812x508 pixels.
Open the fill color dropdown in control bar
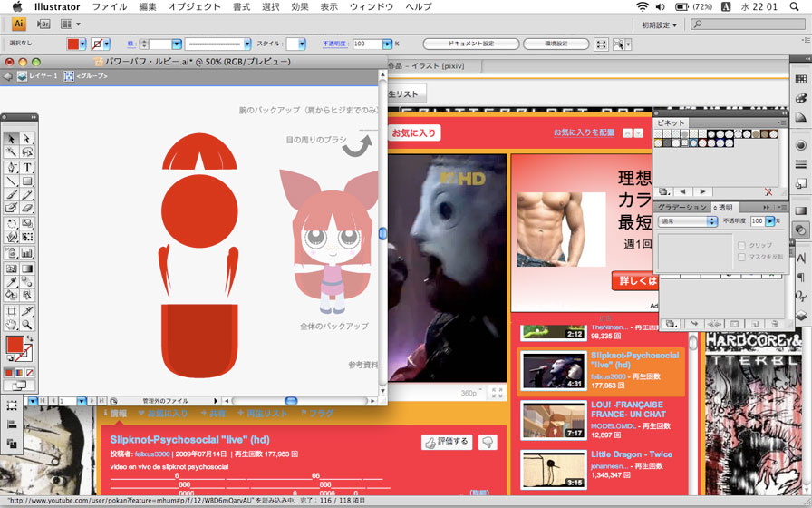pos(82,44)
